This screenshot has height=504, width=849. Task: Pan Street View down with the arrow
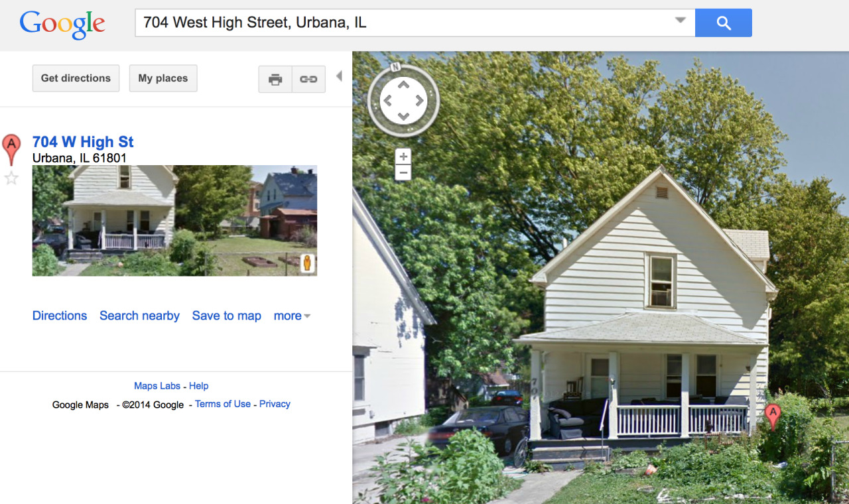click(x=403, y=117)
